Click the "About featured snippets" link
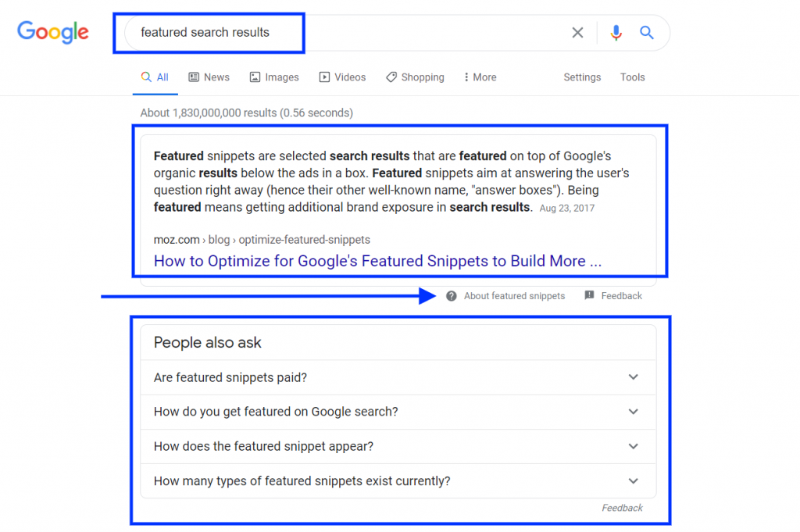Image resolution: width=800 pixels, height=532 pixels. pyautogui.click(x=514, y=296)
